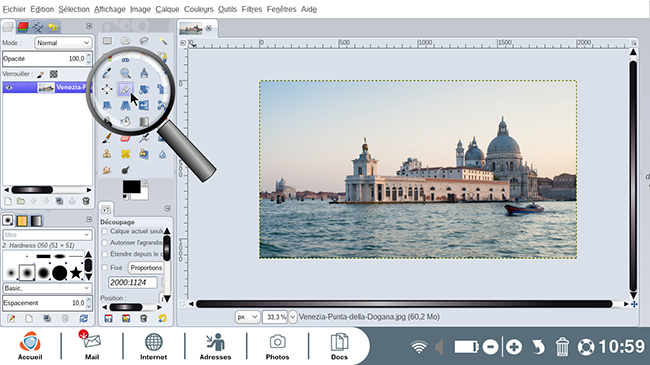The width and height of the screenshot is (650, 365).
Task: Select the Rectangle Select tool
Action: coord(107,41)
